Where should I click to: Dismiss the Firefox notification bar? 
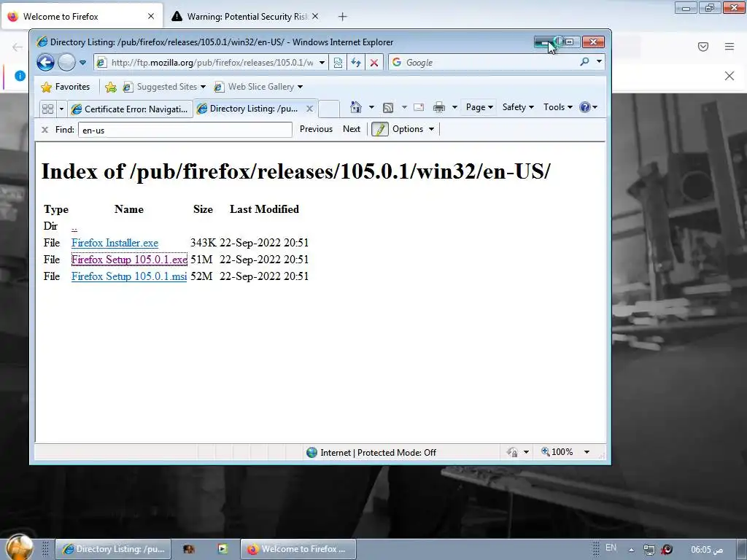729,76
